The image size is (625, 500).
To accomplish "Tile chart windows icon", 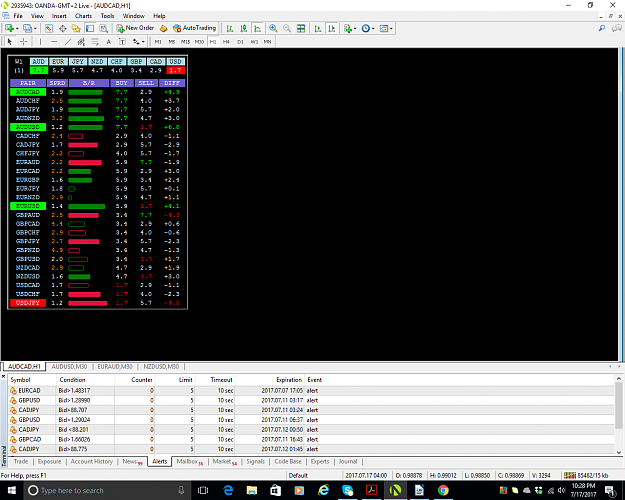I will coord(301,28).
